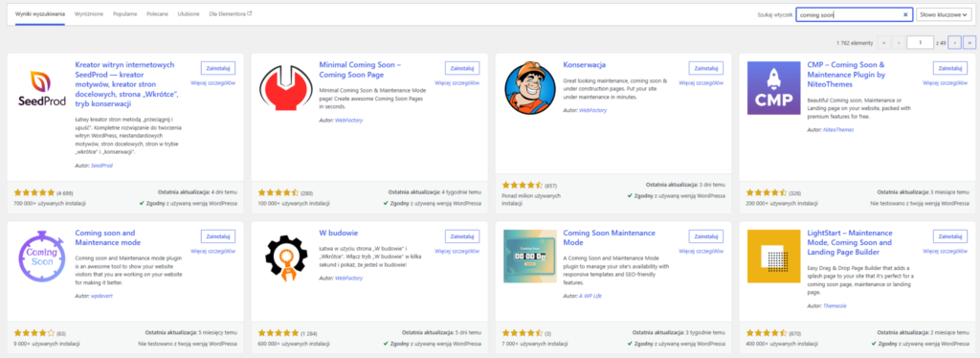Click "700 000+ używanych instalacji" text
980x358 pixels.
(x=50, y=204)
